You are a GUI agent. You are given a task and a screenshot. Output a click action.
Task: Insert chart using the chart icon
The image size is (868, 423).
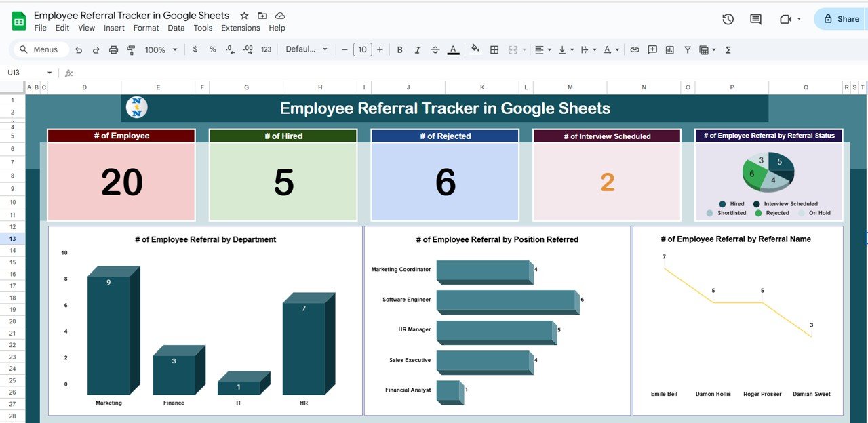point(670,50)
